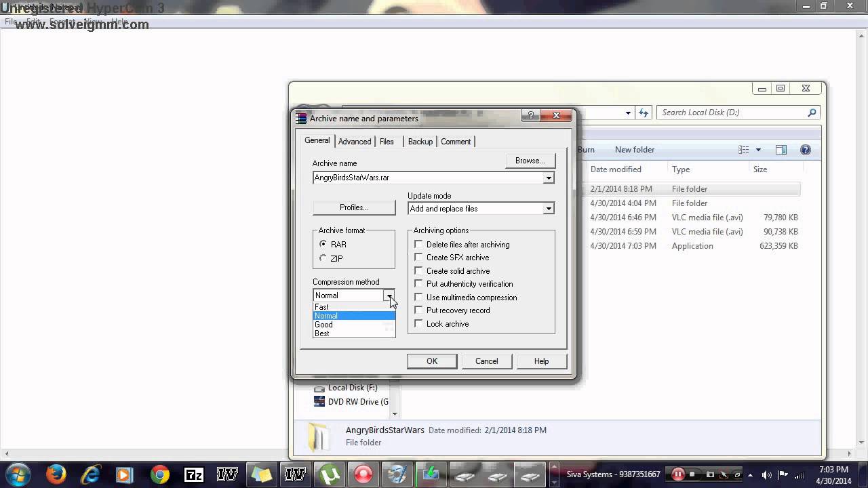Click the WinRAR icon in dialog title
The height and width of the screenshot is (488, 868).
(301, 118)
